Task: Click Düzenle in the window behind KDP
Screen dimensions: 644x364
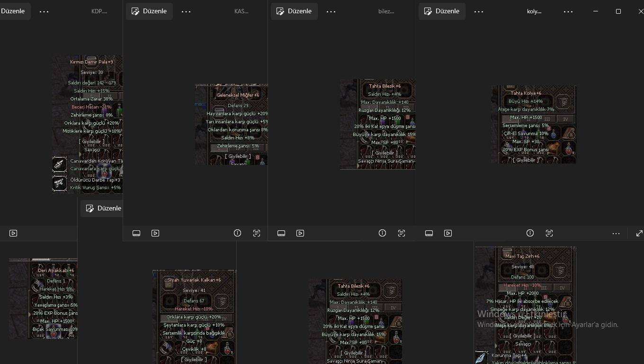Action: pyautogui.click(x=102, y=208)
